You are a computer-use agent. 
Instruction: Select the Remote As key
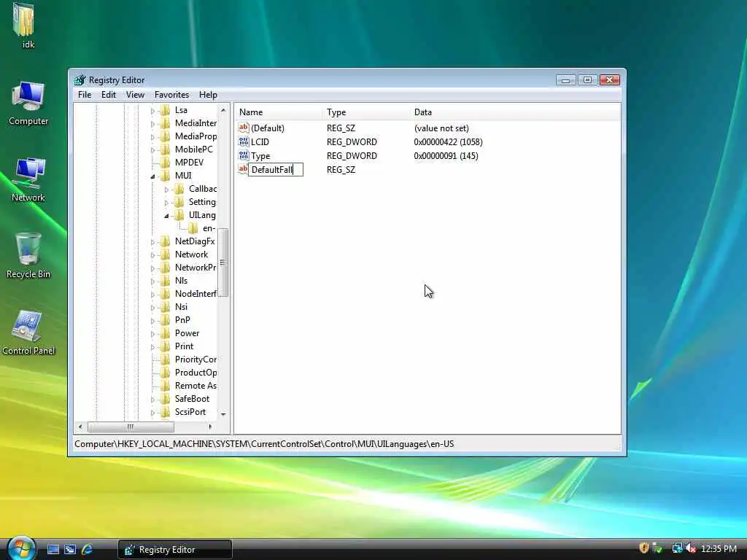click(x=196, y=386)
